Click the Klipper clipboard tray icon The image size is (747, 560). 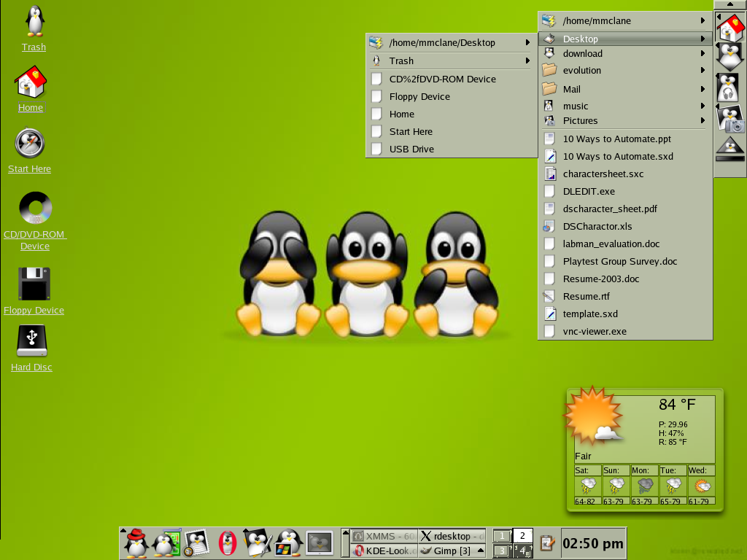[547, 542]
